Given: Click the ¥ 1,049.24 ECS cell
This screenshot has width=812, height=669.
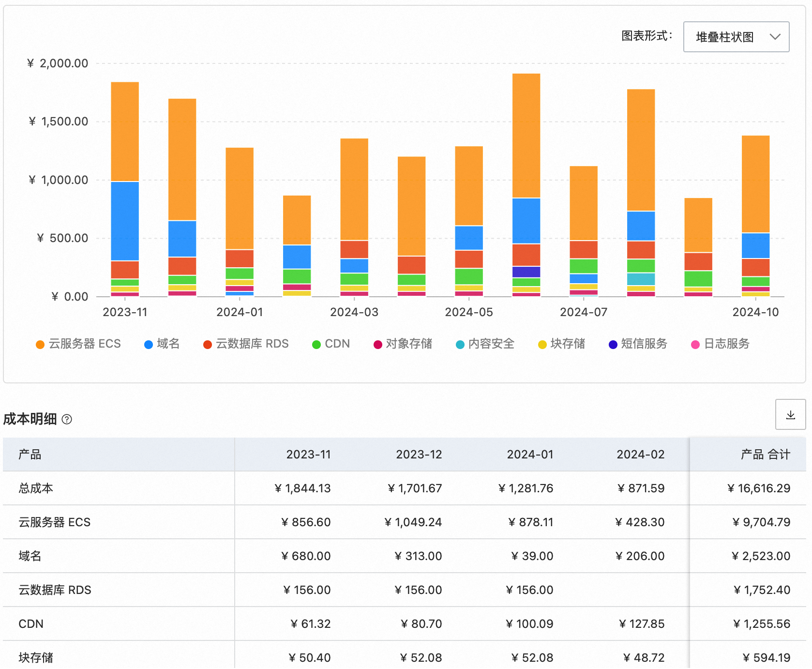Looking at the screenshot, I should pos(413,522).
